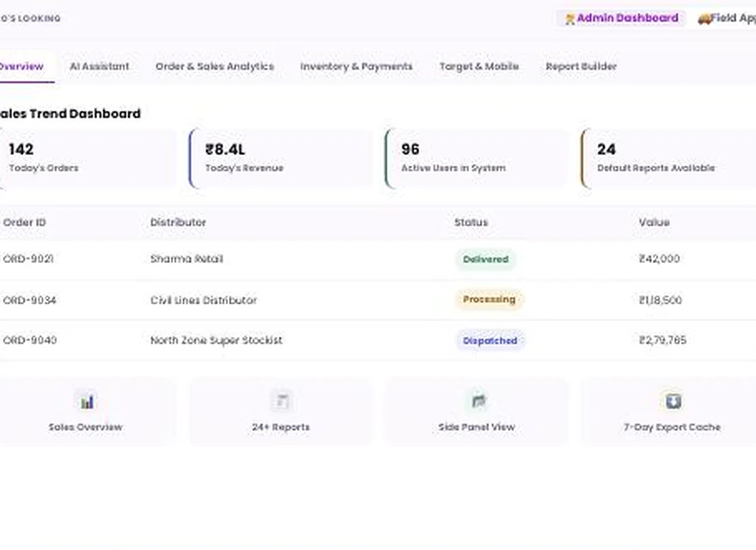Image resolution: width=756 pixels, height=550 pixels.
Task: Click the Order ID column header
Action: [x=25, y=223]
